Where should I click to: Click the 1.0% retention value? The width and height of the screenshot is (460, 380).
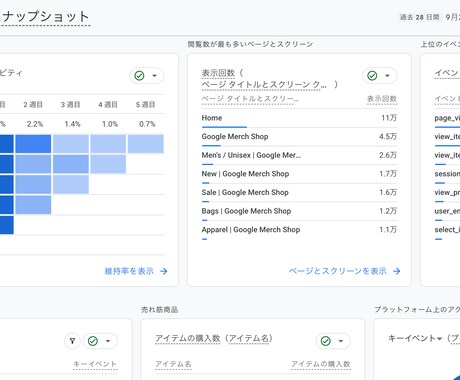pyautogui.click(x=110, y=124)
